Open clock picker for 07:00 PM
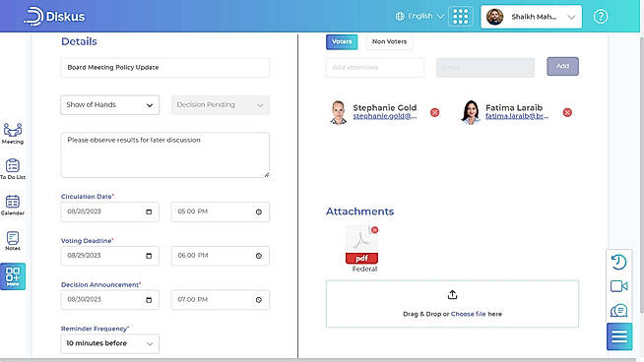The image size is (644, 362). click(x=259, y=300)
